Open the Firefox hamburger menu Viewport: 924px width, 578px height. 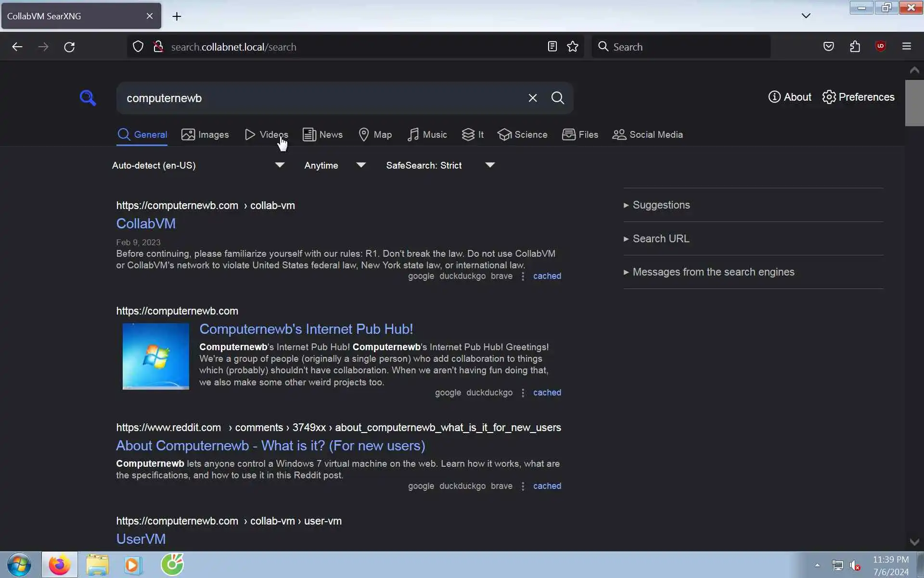pyautogui.click(x=906, y=47)
